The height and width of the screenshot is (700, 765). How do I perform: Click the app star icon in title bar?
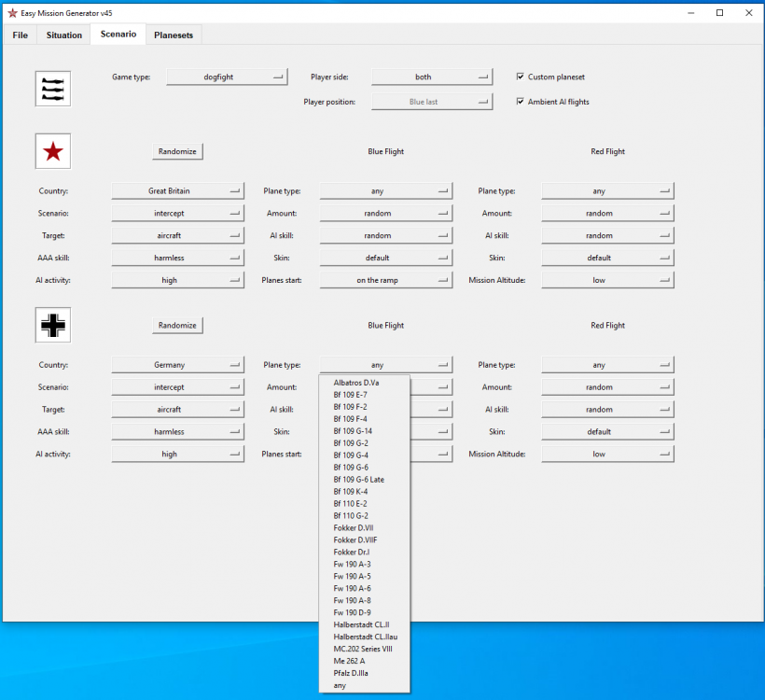12,12
